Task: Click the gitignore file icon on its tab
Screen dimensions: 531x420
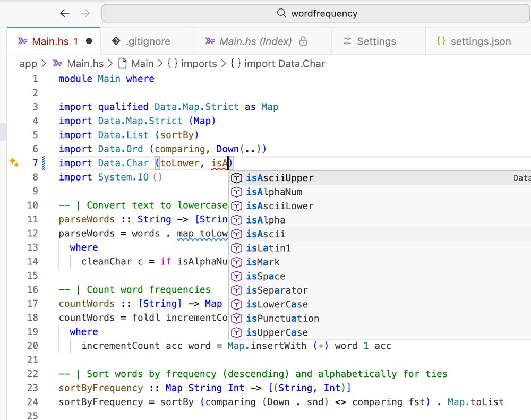Action: click(116, 41)
